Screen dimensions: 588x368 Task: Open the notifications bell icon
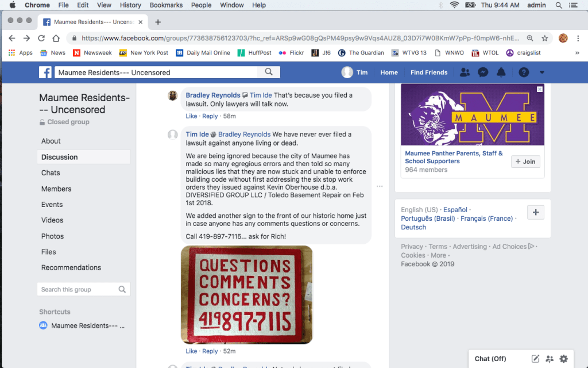click(x=501, y=72)
